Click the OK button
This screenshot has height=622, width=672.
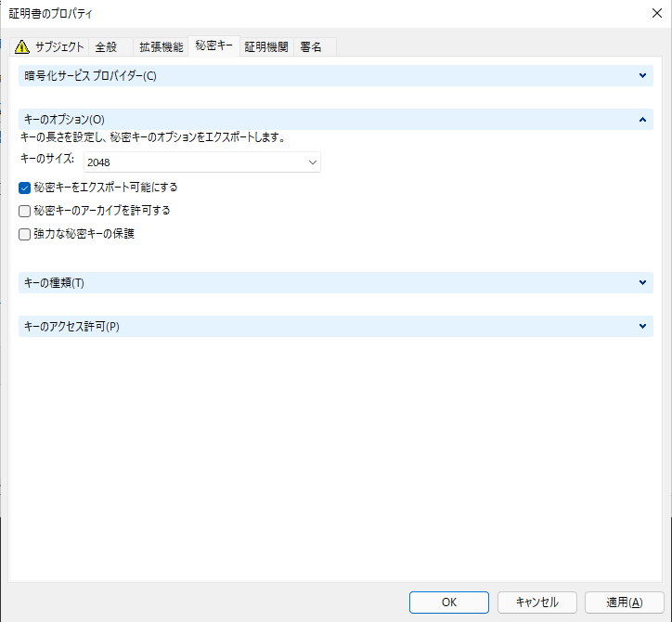click(448, 603)
